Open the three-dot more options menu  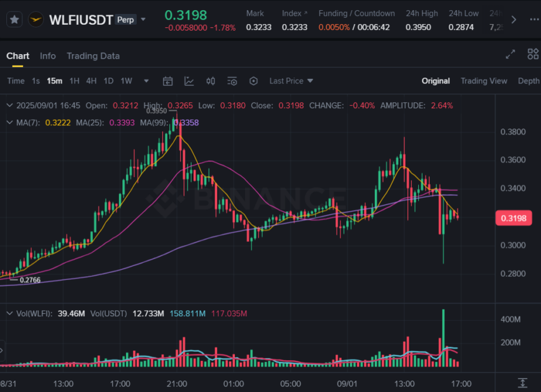point(535,20)
